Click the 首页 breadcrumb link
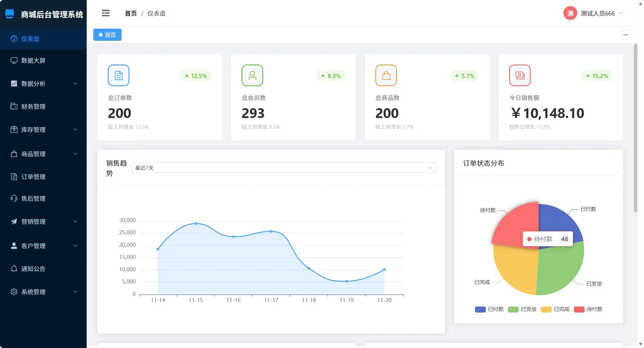644x348 pixels. click(131, 13)
